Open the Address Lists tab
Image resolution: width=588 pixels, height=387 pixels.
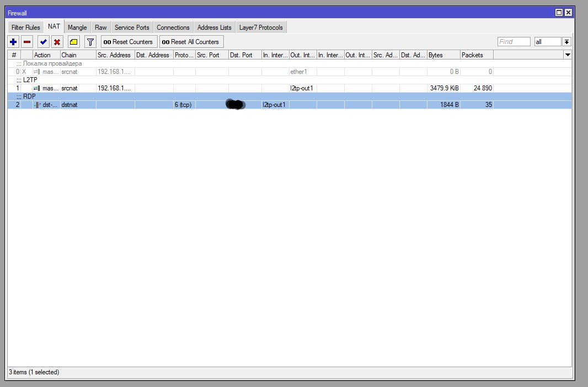[x=215, y=28]
